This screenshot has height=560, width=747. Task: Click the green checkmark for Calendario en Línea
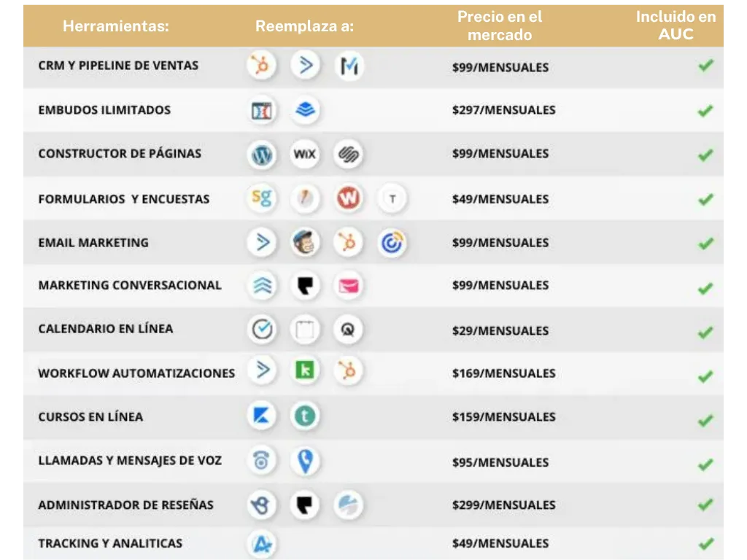(705, 332)
